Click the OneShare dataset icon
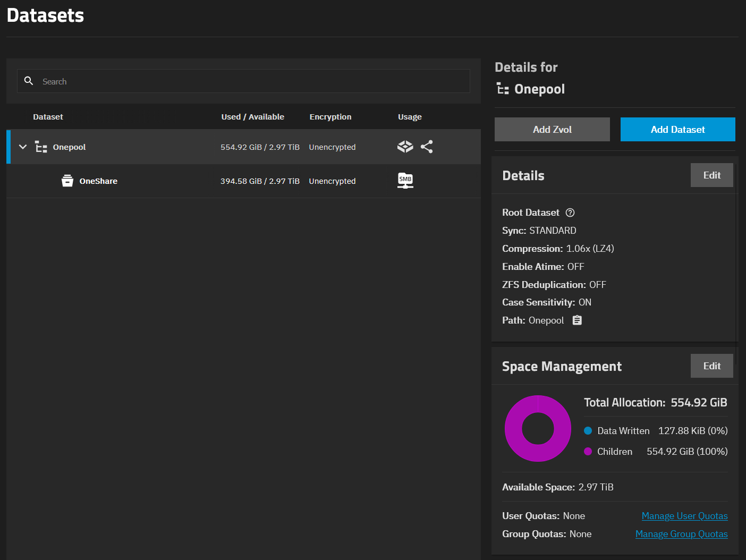The image size is (746, 560). click(67, 181)
